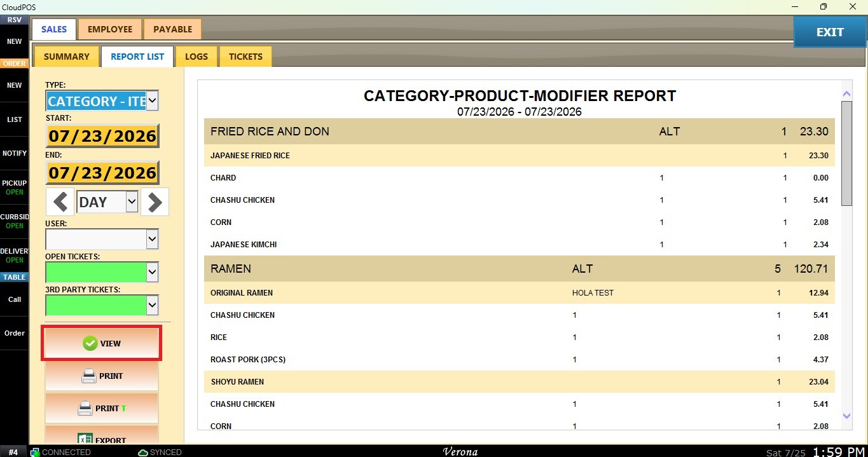Click the 1:59 PM clock

tap(839, 452)
